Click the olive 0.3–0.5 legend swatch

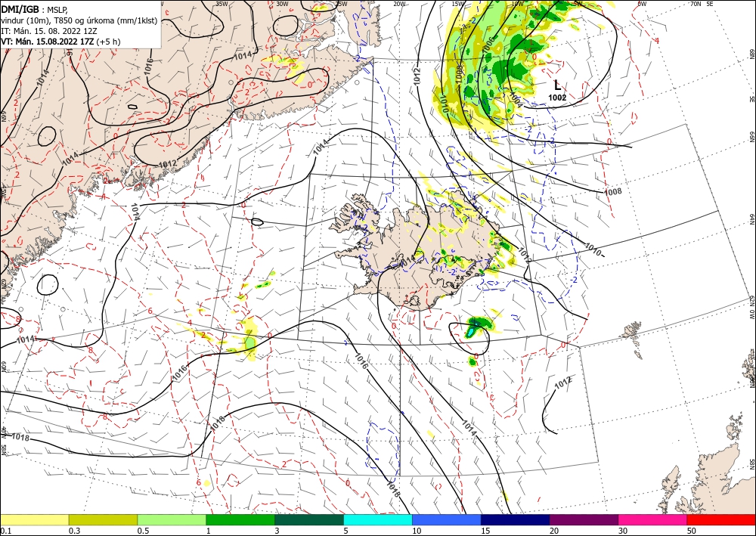click(x=103, y=519)
